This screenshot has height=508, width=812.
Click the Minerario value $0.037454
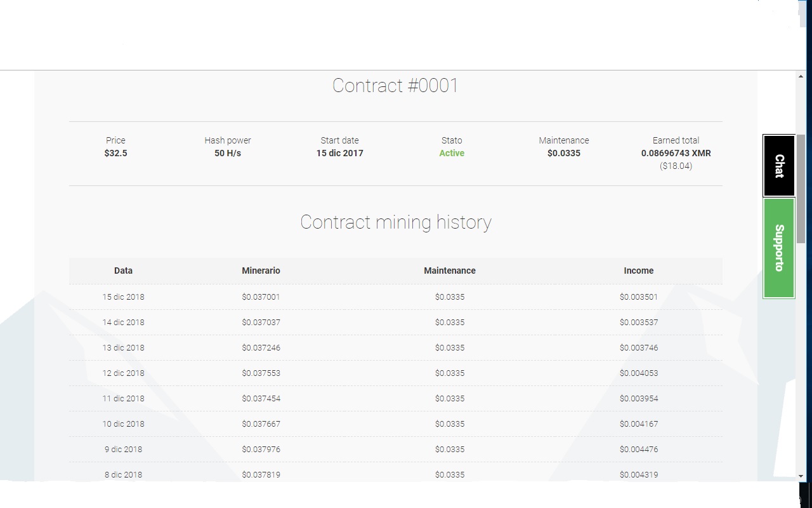[261, 398]
